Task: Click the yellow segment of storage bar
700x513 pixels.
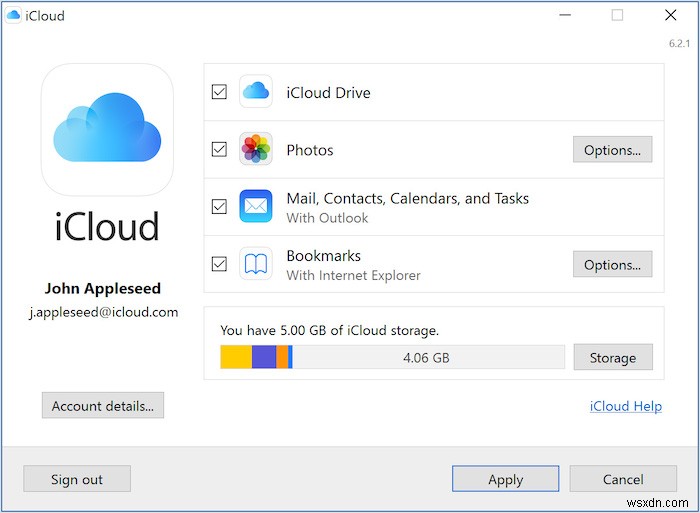Action: click(236, 357)
